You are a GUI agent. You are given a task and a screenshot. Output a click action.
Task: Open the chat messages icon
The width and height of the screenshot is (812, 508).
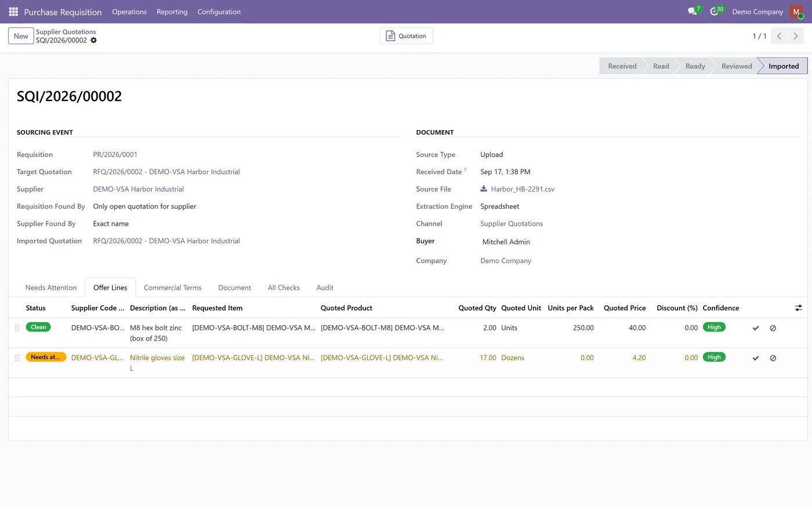[693, 11]
